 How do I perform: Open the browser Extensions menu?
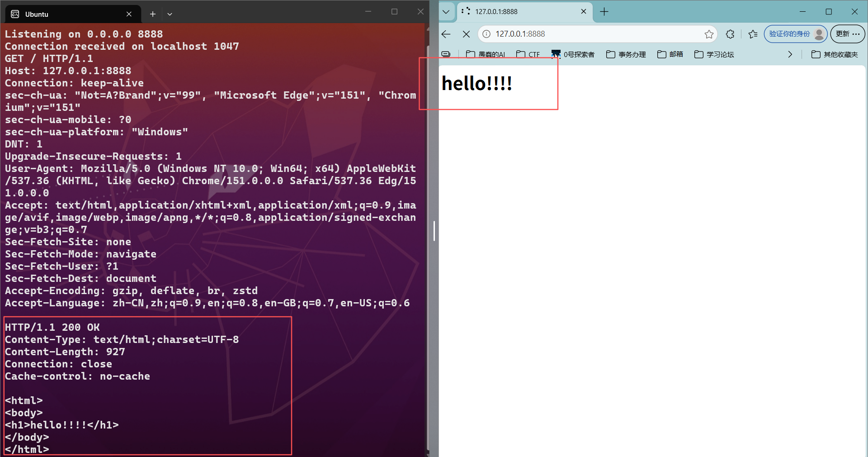(730, 34)
